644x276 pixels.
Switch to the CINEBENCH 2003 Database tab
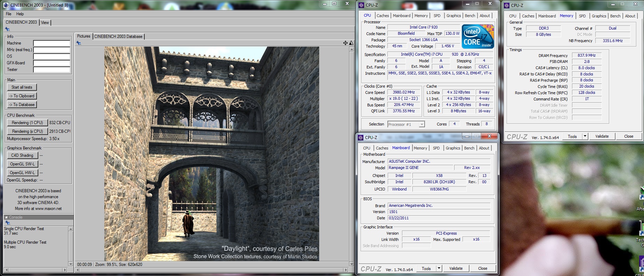pos(118,36)
